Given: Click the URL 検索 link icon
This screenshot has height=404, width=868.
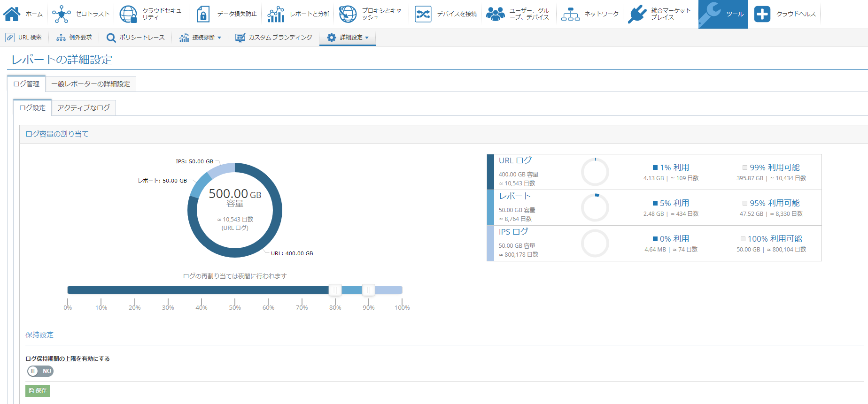Looking at the screenshot, I should [10, 38].
